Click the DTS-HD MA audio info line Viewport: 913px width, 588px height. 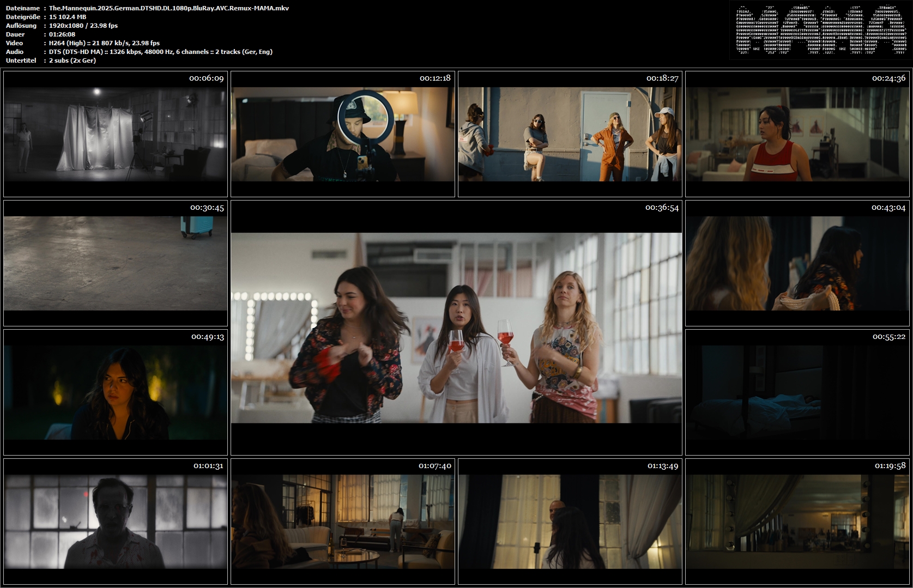point(161,52)
